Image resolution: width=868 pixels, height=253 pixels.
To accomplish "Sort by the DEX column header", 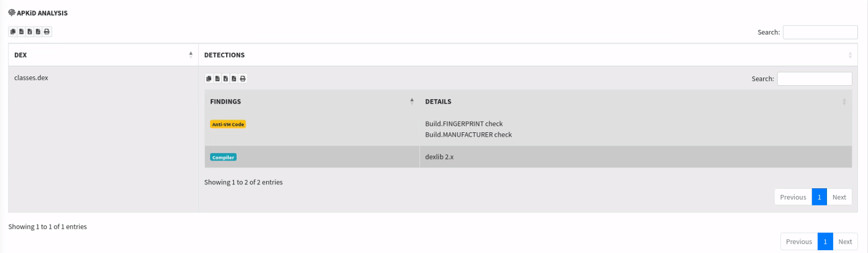I will (x=103, y=55).
